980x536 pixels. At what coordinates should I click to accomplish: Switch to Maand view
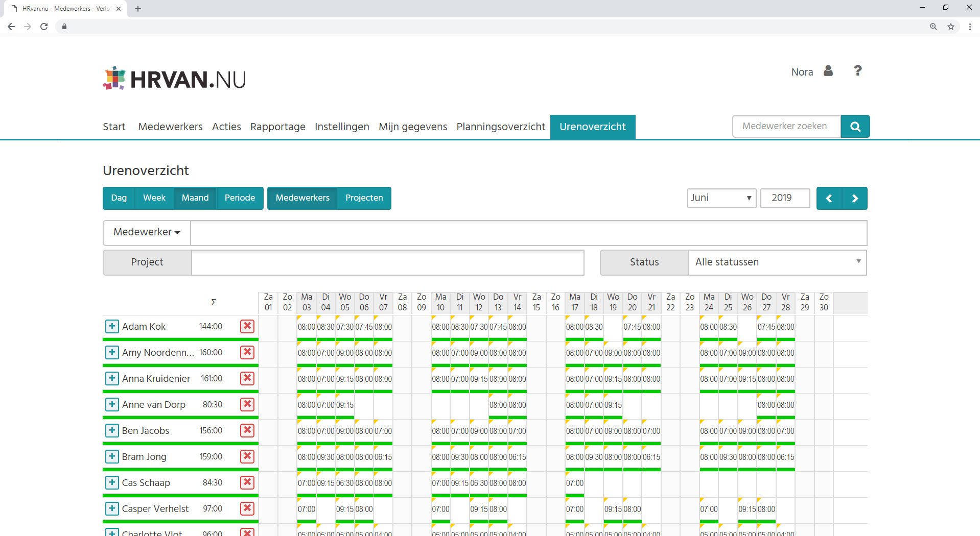pos(195,198)
